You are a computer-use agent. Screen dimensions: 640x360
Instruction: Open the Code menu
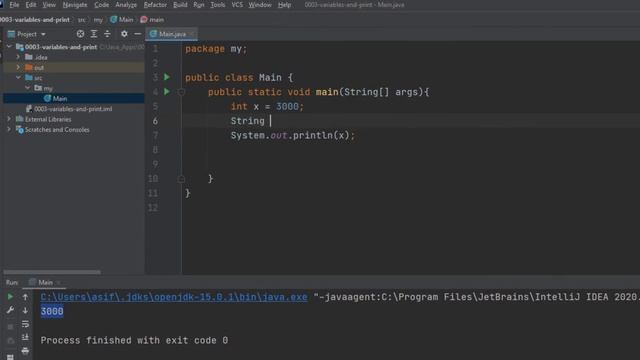tap(102, 5)
